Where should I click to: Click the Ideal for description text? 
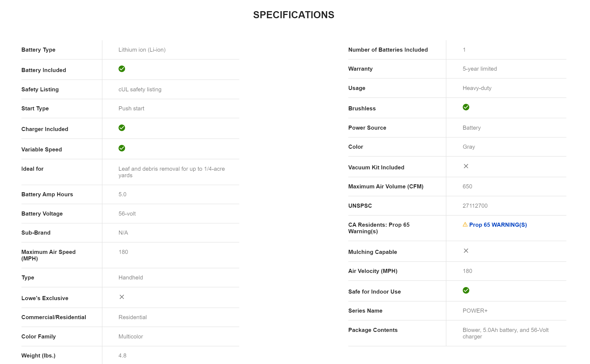pos(171,172)
